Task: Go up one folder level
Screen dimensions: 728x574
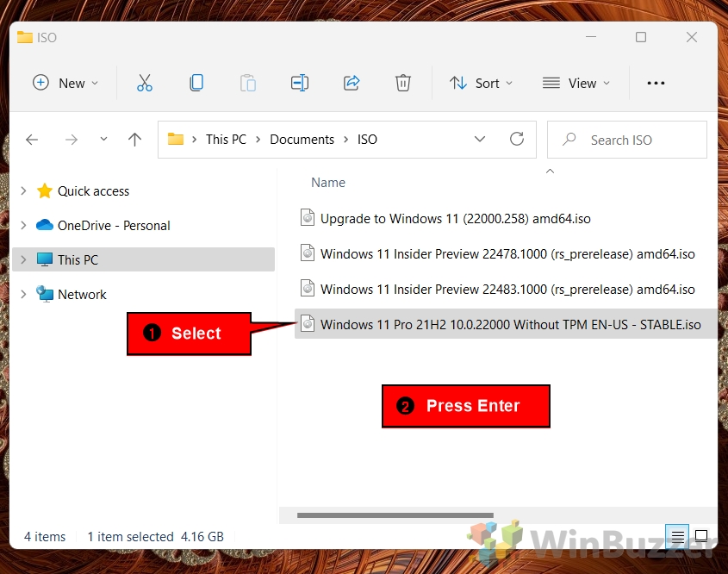Action: click(x=134, y=140)
